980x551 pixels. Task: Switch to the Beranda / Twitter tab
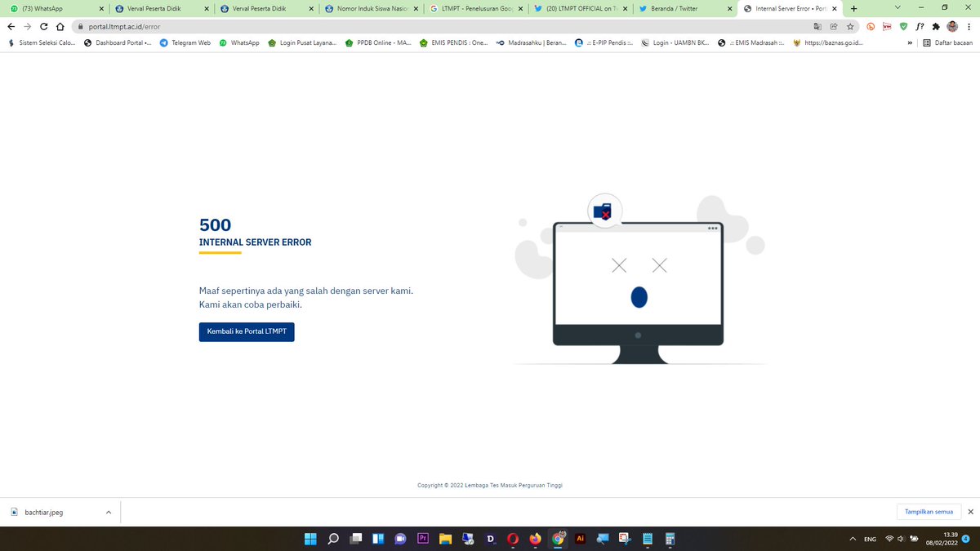click(x=685, y=8)
